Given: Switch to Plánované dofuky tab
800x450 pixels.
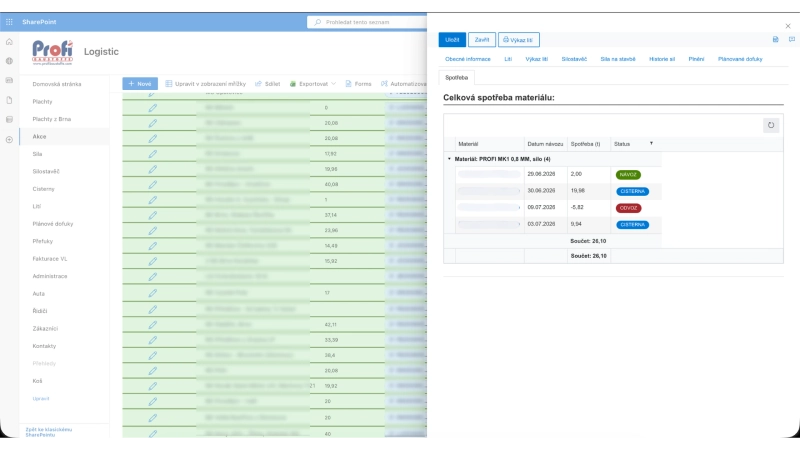Looking at the screenshot, I should click(740, 59).
